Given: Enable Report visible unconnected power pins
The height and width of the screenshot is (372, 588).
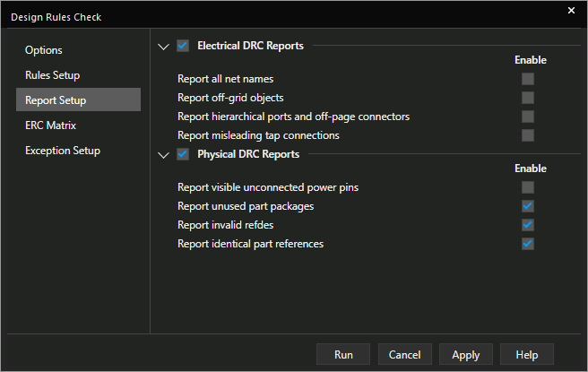Looking at the screenshot, I should click(x=528, y=187).
